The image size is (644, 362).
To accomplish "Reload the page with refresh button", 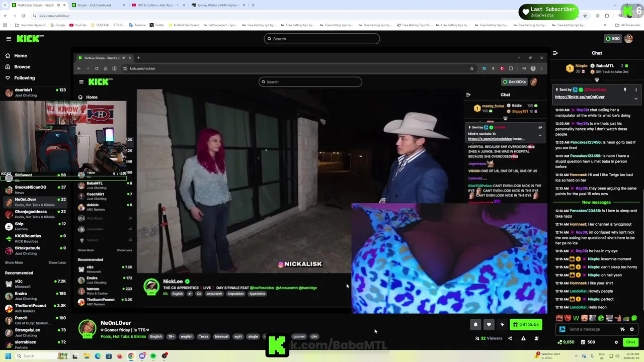I will (23, 16).
